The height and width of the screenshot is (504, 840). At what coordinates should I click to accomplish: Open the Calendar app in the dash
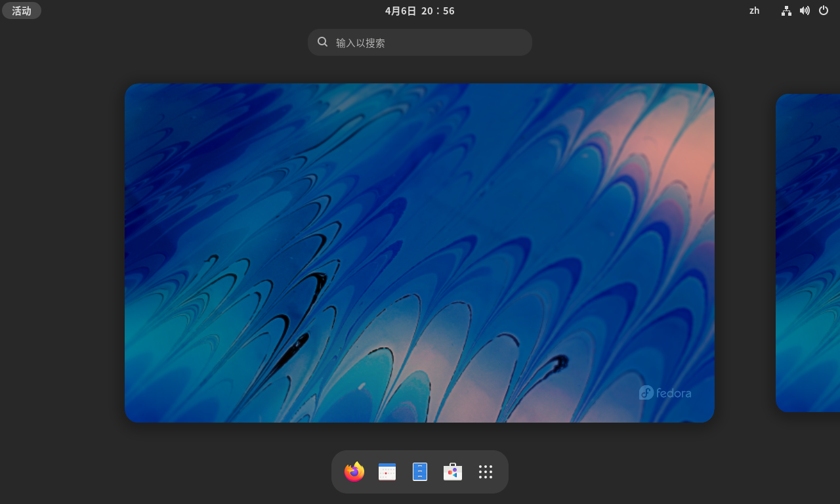tap(387, 472)
